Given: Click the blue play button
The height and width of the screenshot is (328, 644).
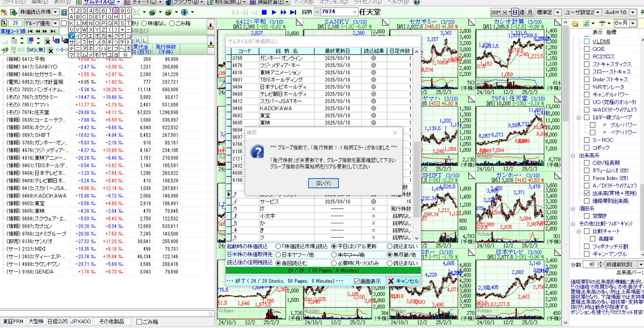Looking at the screenshot, I should click(x=274, y=12).
